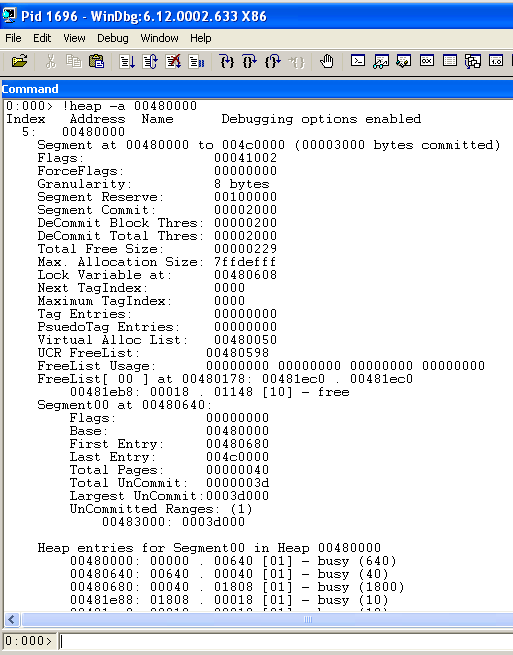Click the Go (continue execution) toolbar icon

tap(127, 62)
